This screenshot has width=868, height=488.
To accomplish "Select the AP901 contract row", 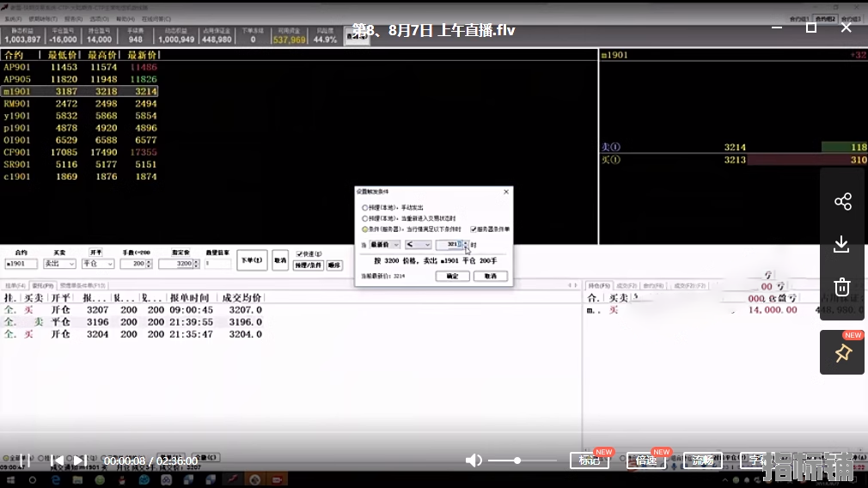I will 80,67.
